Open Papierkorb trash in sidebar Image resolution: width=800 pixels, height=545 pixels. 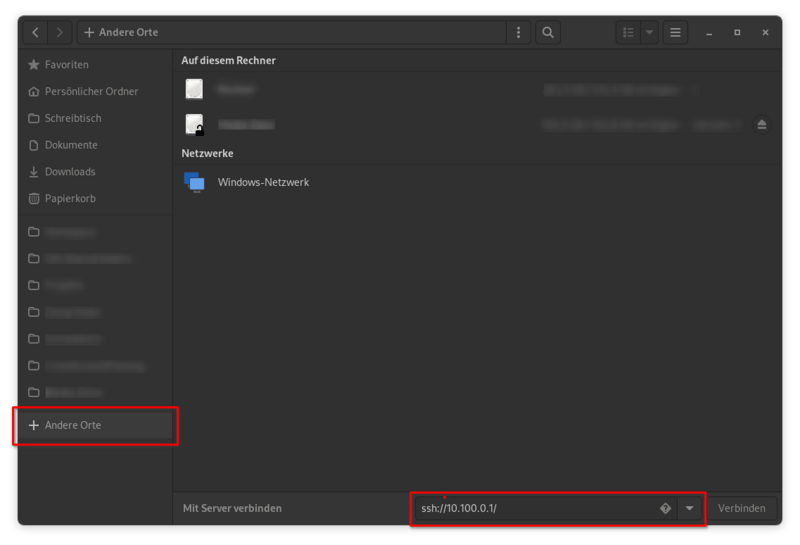point(96,199)
